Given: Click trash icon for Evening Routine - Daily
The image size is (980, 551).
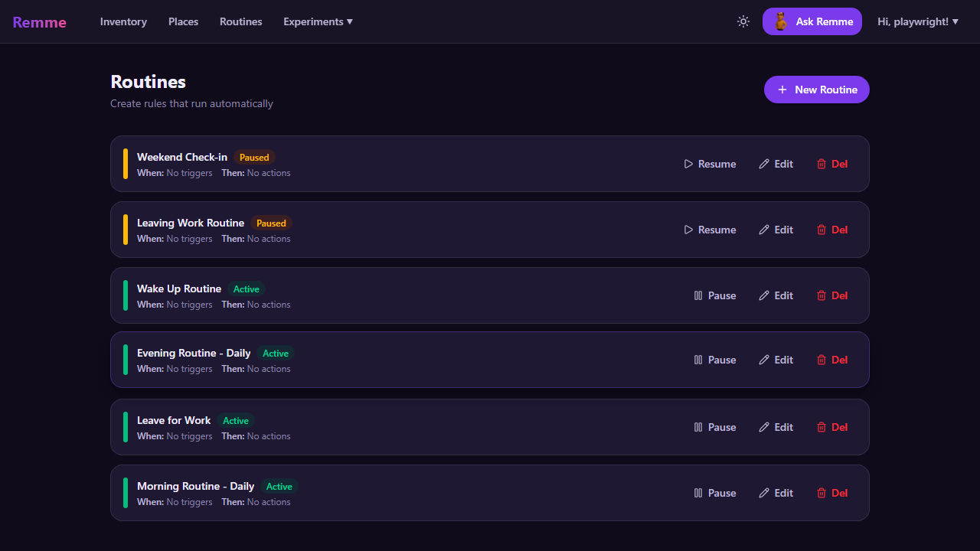Looking at the screenshot, I should [x=822, y=360].
